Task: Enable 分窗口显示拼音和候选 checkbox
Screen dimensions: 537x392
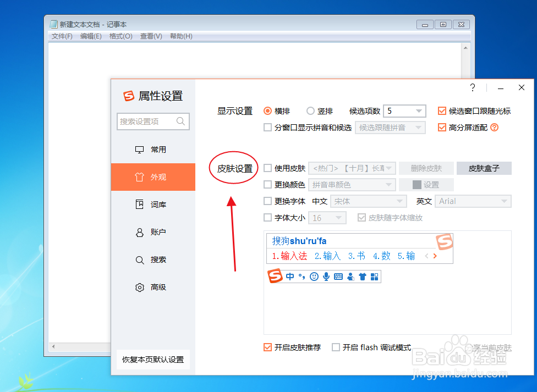Action: click(267, 128)
